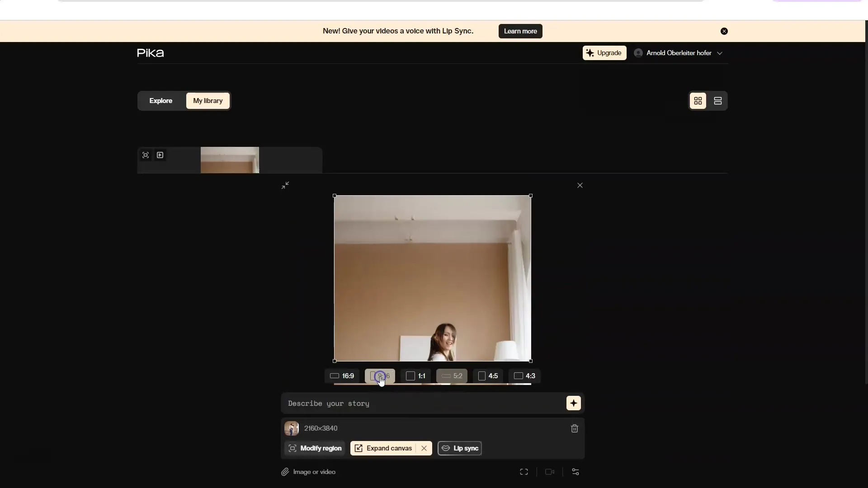
Task: Switch to the My library tab
Action: pos(208,100)
